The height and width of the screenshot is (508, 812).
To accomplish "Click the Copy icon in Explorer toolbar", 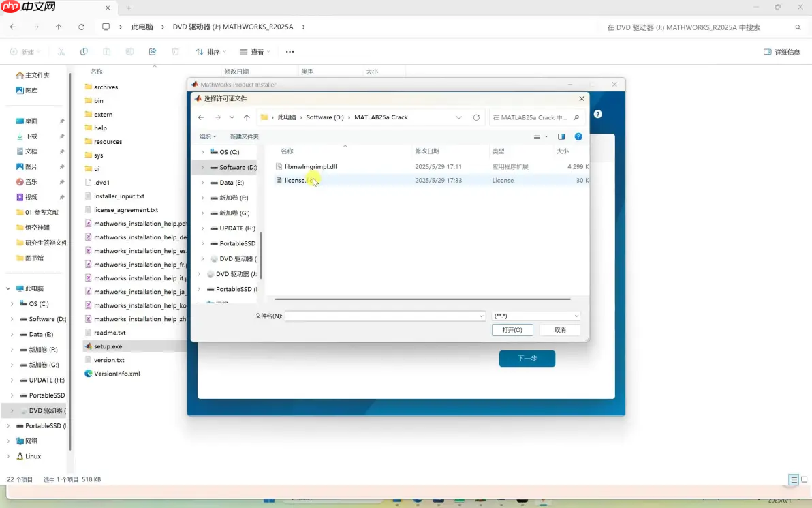I will tap(82, 51).
